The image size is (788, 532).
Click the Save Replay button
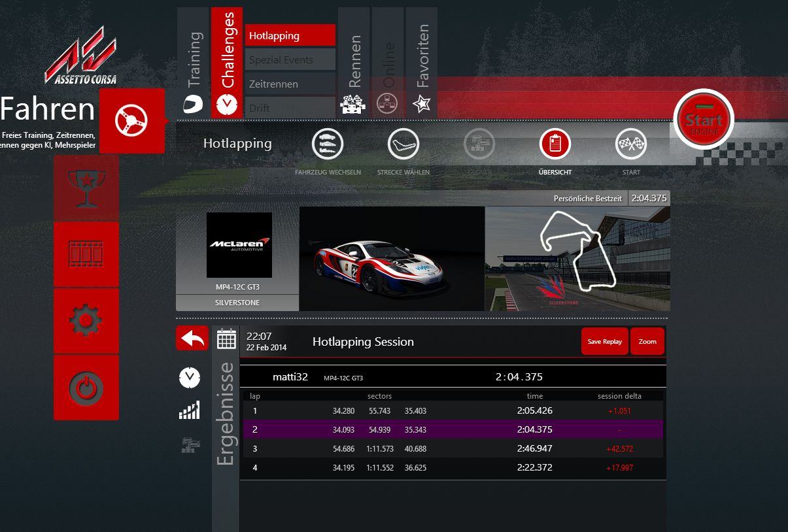604,341
